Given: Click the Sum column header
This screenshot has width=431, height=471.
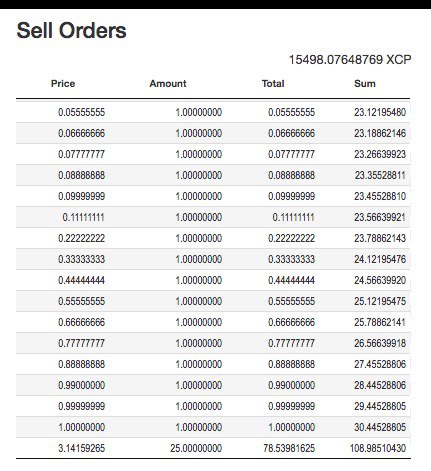Looking at the screenshot, I should point(365,83).
